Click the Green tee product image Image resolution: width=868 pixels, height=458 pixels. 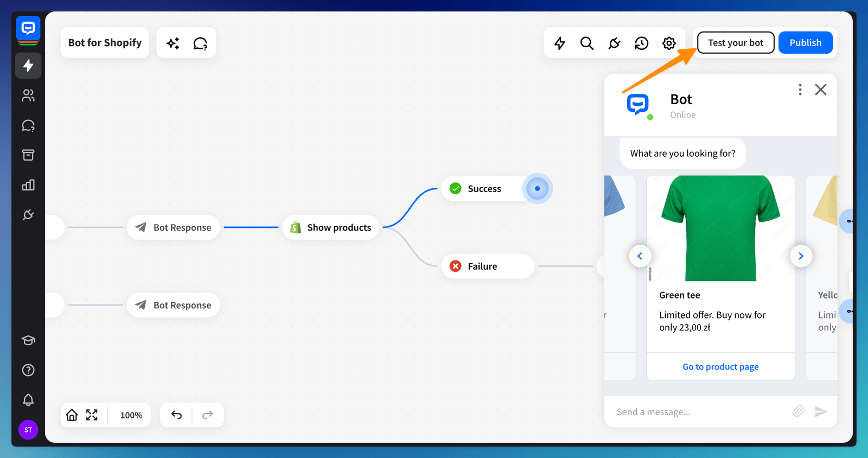[x=720, y=228]
